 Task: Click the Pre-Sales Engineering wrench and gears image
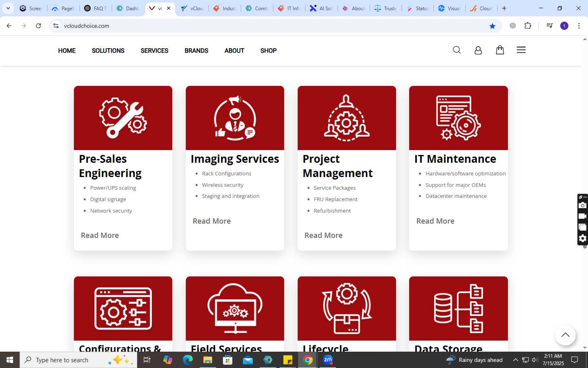click(x=123, y=118)
